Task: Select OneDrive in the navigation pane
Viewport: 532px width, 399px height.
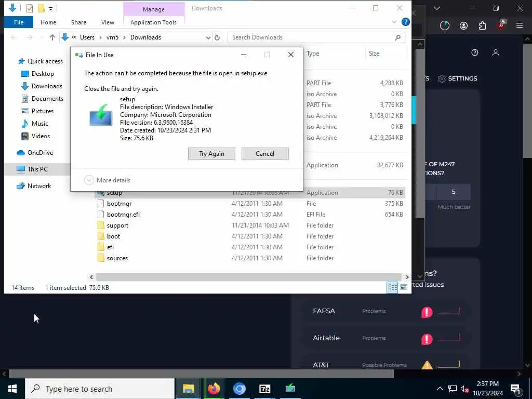Action: [x=35, y=153]
